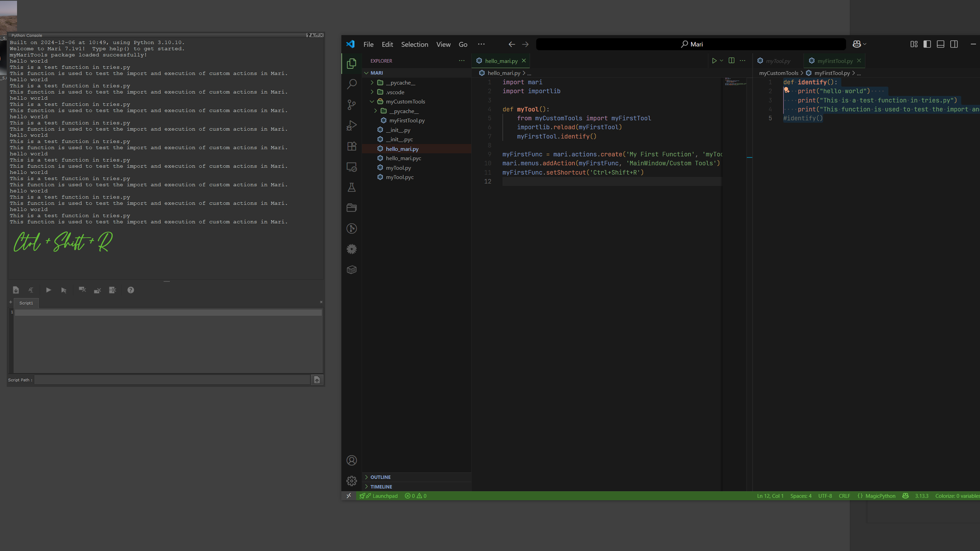Open the Source Control view
The width and height of the screenshot is (980, 551).
click(351, 104)
